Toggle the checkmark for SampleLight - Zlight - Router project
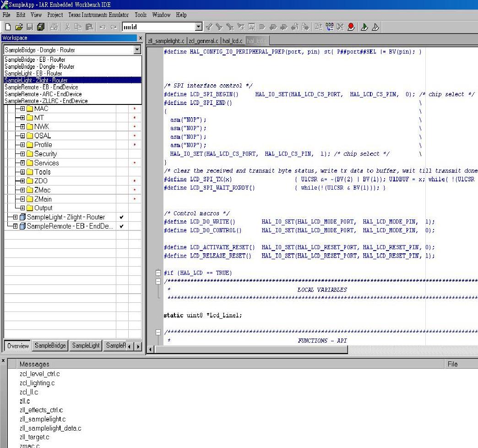The image size is (478, 448). click(122, 217)
